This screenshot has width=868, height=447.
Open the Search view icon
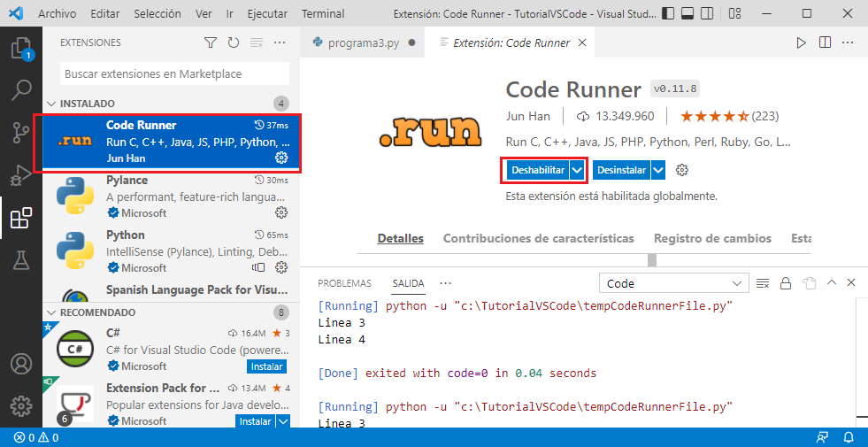pyautogui.click(x=21, y=90)
